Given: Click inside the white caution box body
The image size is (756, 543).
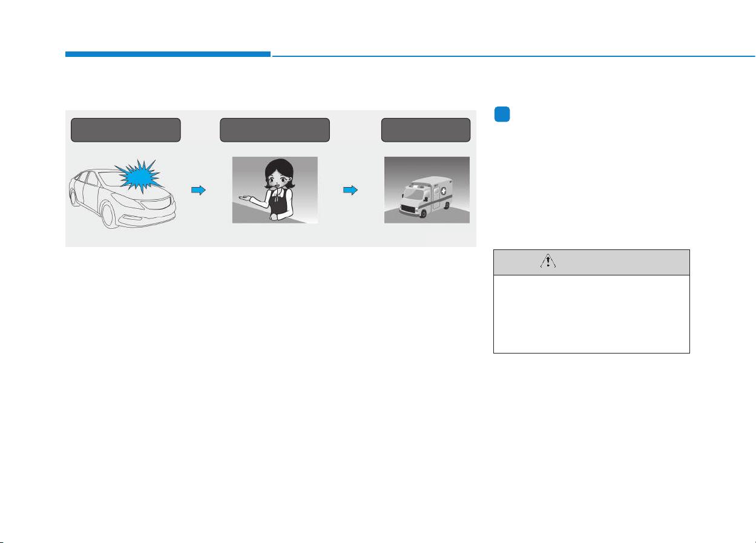Looking at the screenshot, I should (x=592, y=314).
